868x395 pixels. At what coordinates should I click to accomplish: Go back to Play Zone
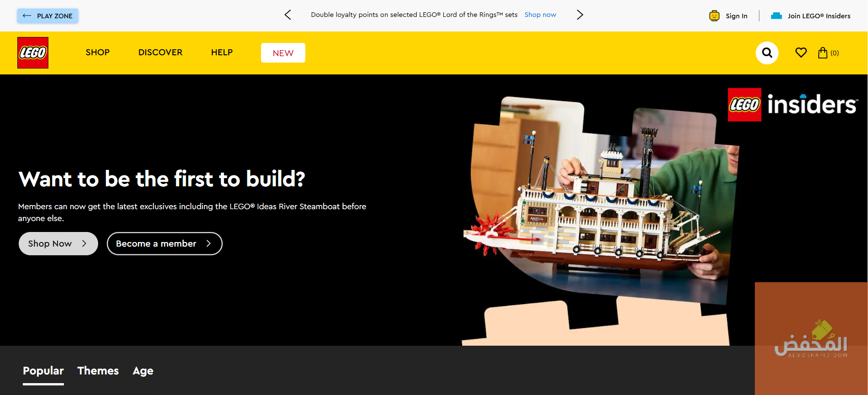47,16
